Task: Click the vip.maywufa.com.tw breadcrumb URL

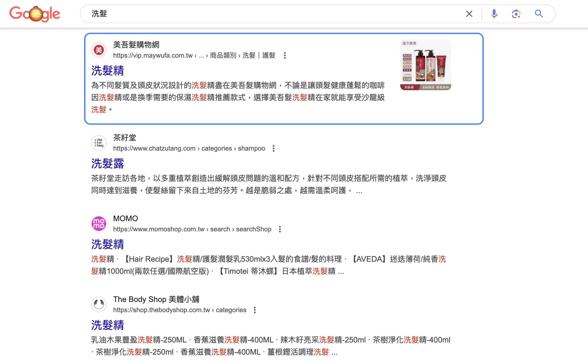Action: (153, 55)
